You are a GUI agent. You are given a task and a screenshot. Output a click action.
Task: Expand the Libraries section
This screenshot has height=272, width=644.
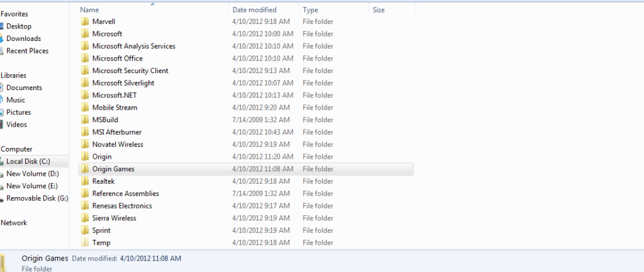tap(13, 76)
